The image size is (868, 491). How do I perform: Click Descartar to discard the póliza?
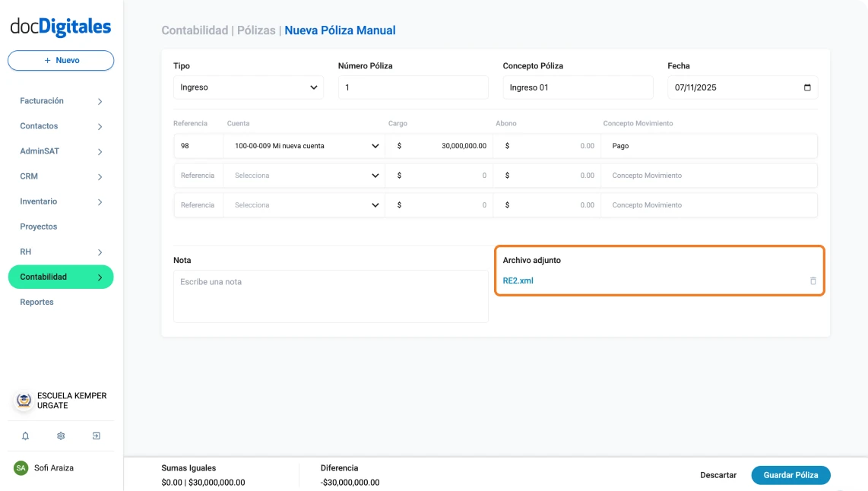tap(718, 475)
